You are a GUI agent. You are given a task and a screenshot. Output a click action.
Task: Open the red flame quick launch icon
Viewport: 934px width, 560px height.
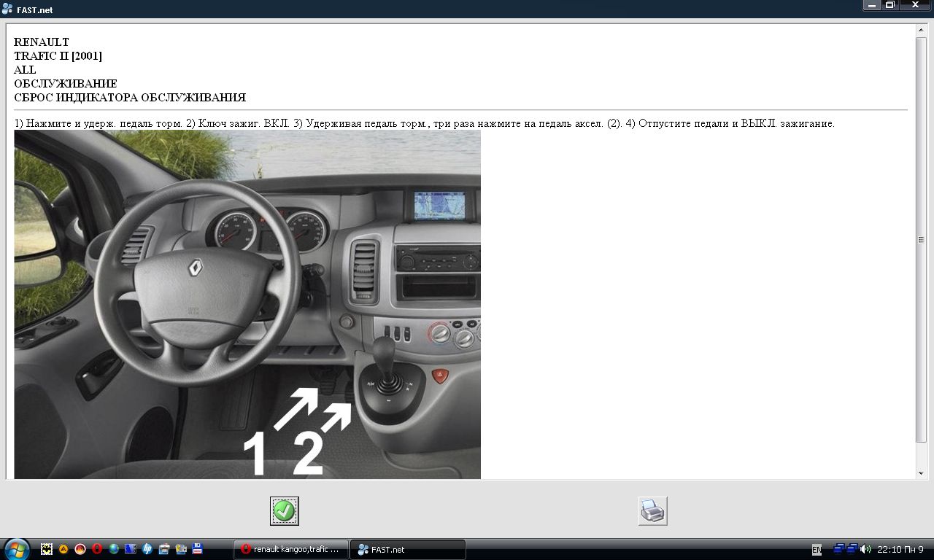tap(80, 549)
